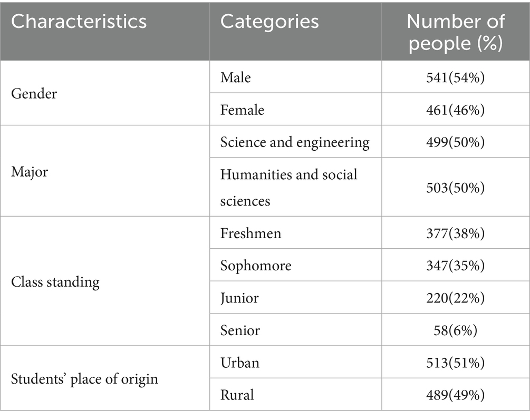
Task: Select the Male category cell
Action: tap(236, 77)
